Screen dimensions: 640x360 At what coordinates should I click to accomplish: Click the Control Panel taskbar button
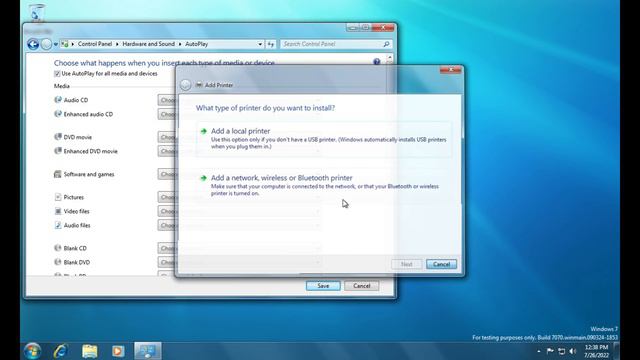(148, 351)
